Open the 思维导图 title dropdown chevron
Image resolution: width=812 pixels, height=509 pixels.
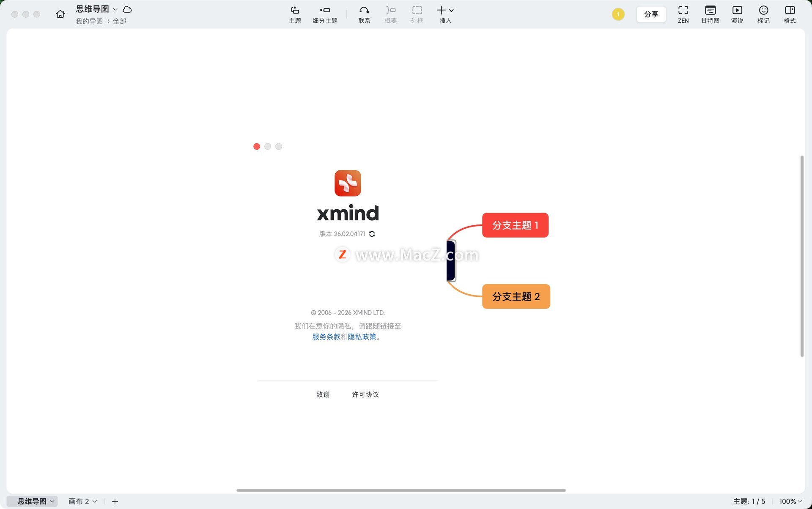pos(115,9)
